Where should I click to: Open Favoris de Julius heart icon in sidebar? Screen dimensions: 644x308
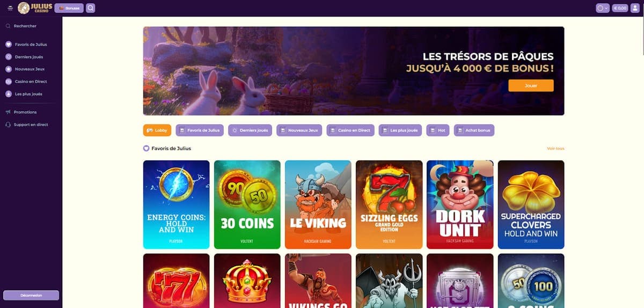coord(9,44)
